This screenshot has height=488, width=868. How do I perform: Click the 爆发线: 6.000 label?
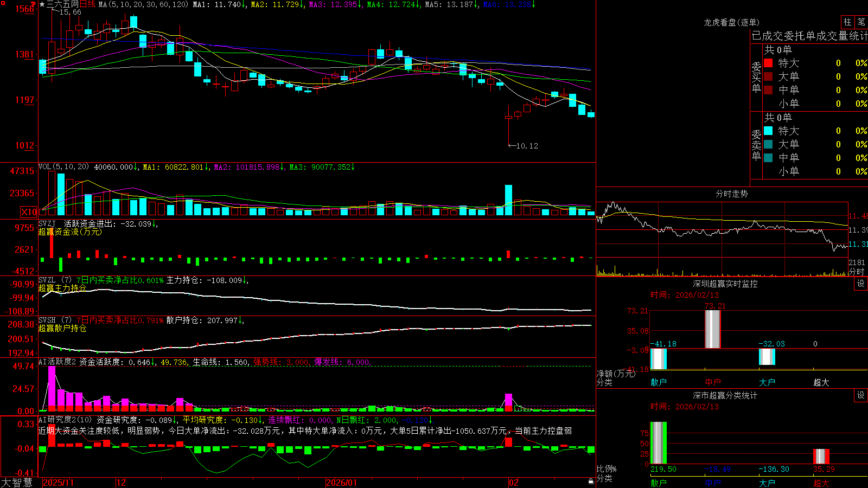coord(342,362)
